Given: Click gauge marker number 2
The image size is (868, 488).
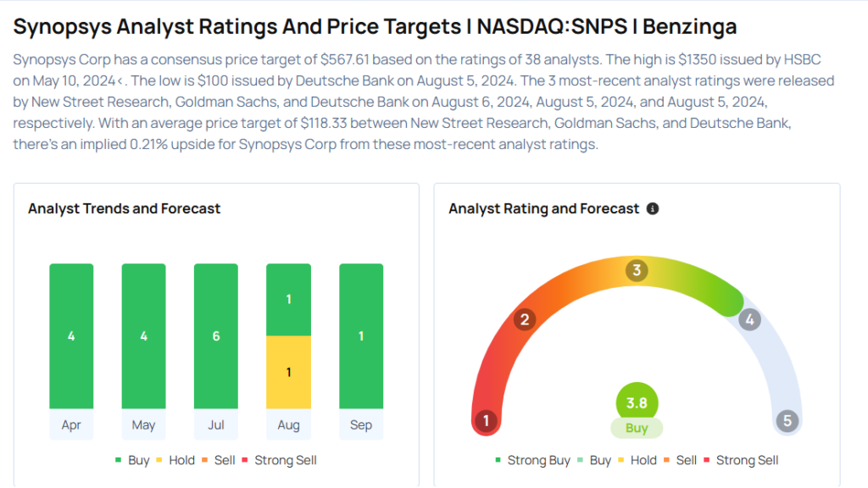Looking at the screenshot, I should click(525, 319).
